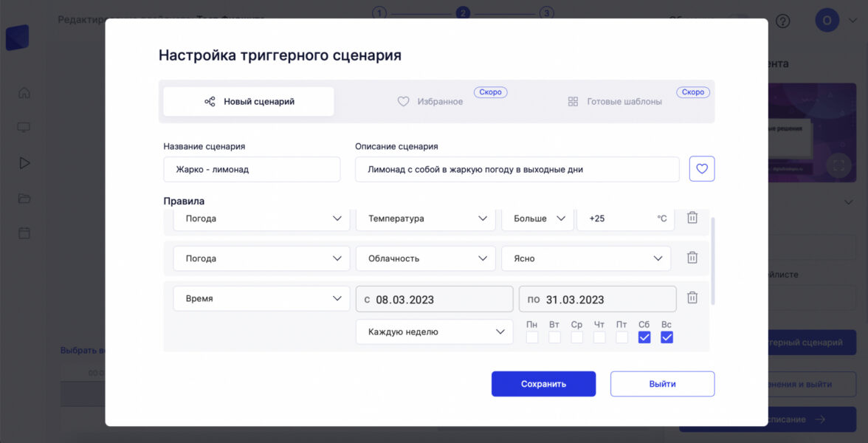Open the help question mark icon
Screen dimensions: 868x443
coord(782,21)
